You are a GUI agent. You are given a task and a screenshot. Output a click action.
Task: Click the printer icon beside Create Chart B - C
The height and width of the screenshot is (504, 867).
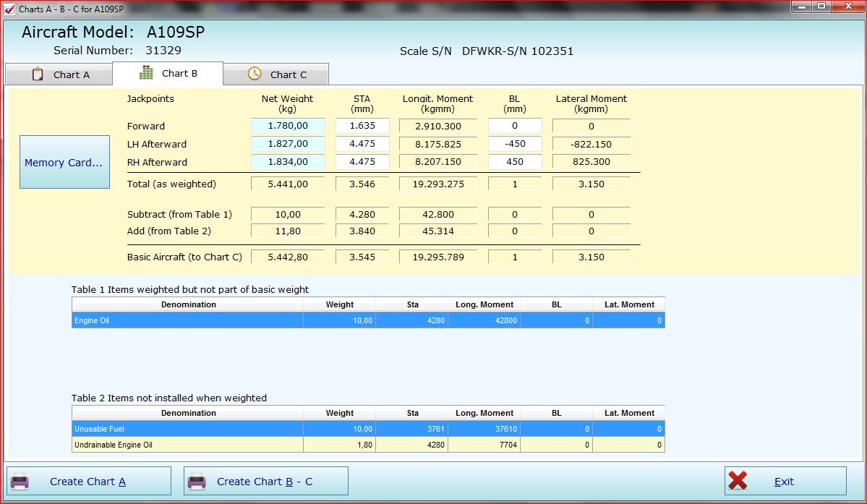tap(197, 482)
